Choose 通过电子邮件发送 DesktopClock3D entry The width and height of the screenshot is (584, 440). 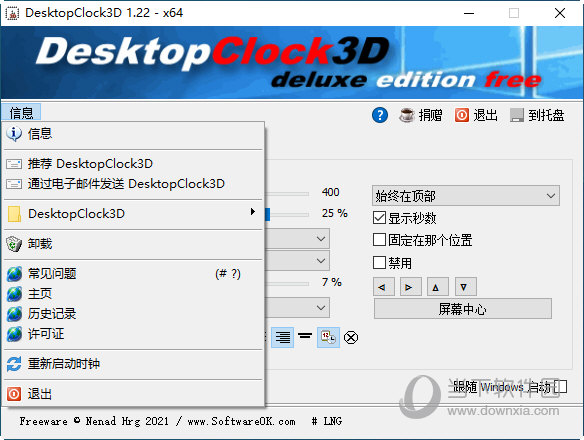(x=134, y=184)
